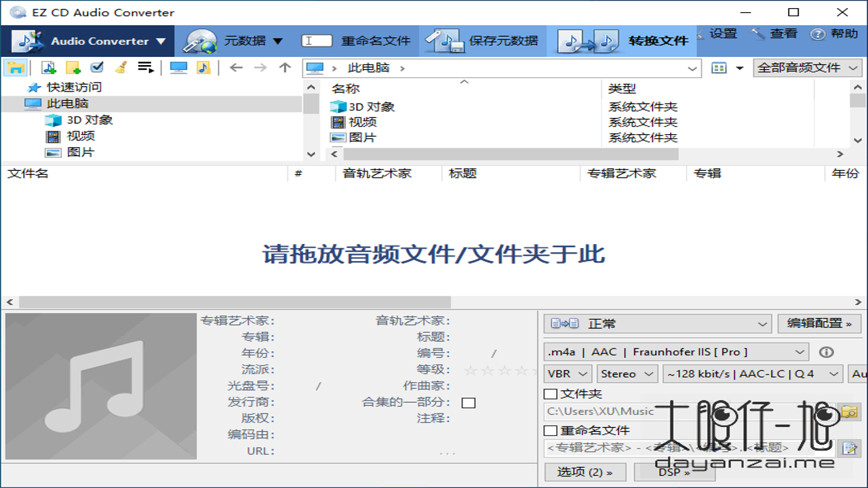Viewport: 868px width, 488px height.
Task: Open 查看 view menu
Action: [x=774, y=34]
